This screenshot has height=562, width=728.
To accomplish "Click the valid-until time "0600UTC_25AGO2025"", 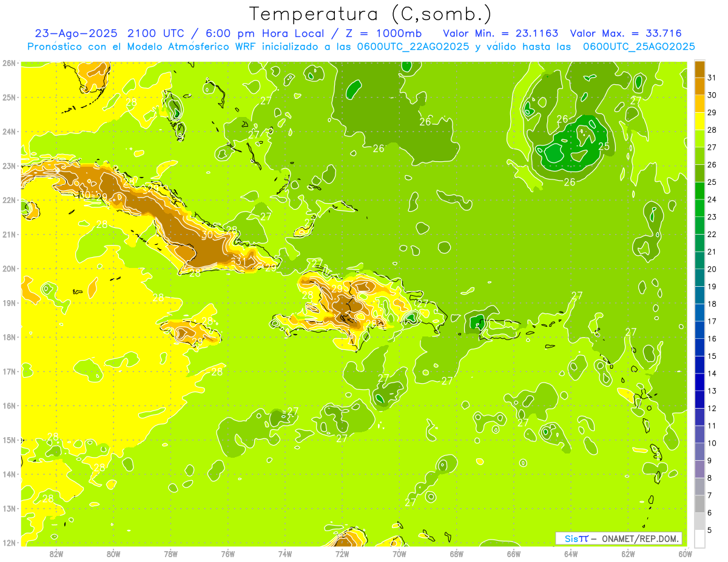I will tap(639, 47).
